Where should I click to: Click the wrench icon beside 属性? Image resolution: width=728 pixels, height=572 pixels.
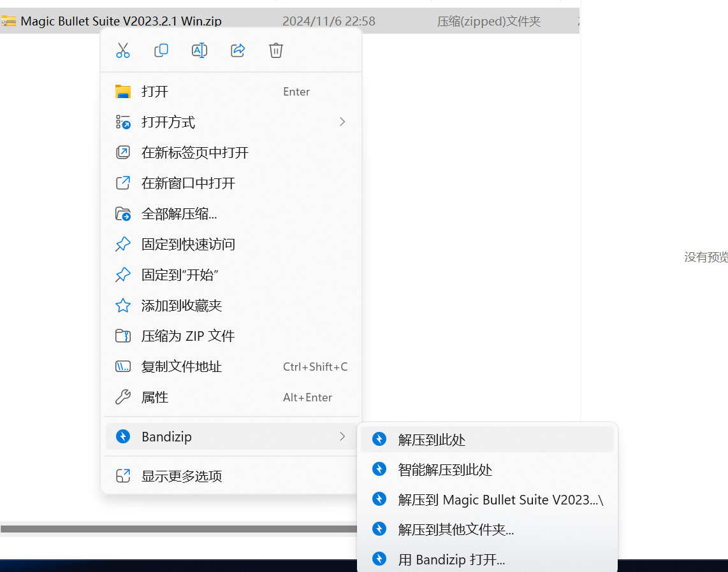(x=123, y=397)
